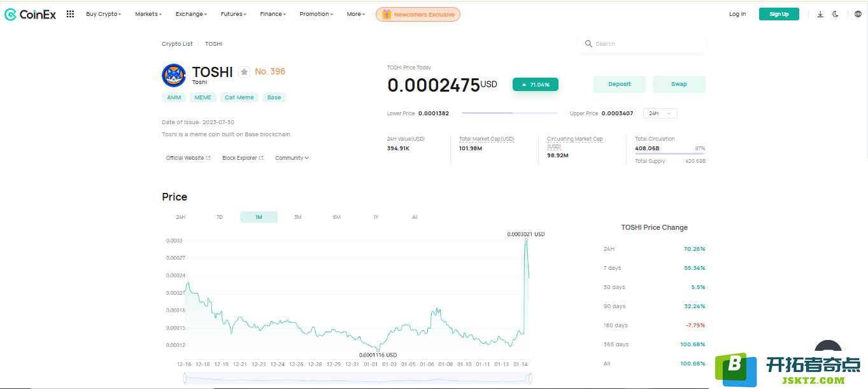The height and width of the screenshot is (389, 868).
Task: Open the 24H price range dropdown
Action: point(660,113)
